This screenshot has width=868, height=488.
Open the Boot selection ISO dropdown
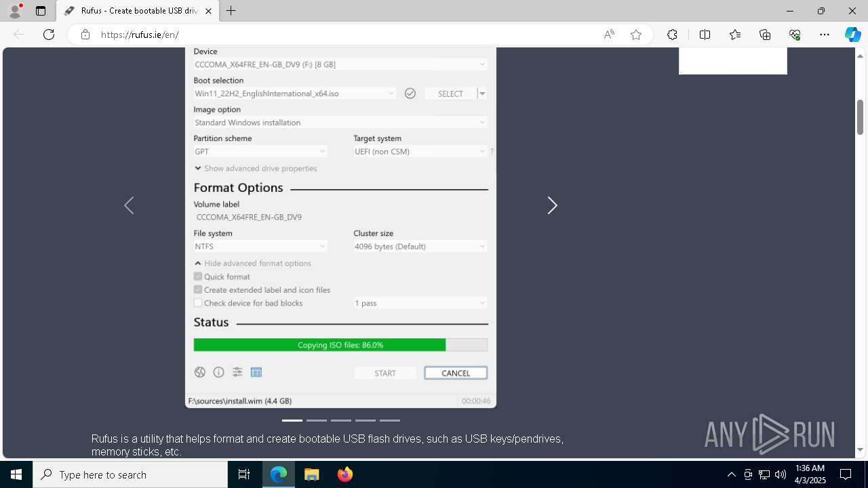coord(294,94)
